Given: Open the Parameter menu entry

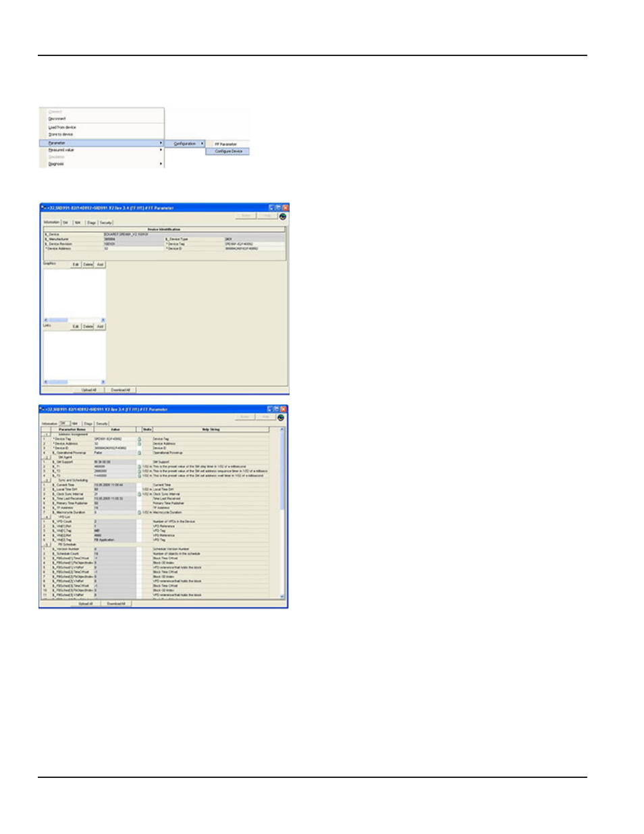Looking at the screenshot, I should coord(102,143).
